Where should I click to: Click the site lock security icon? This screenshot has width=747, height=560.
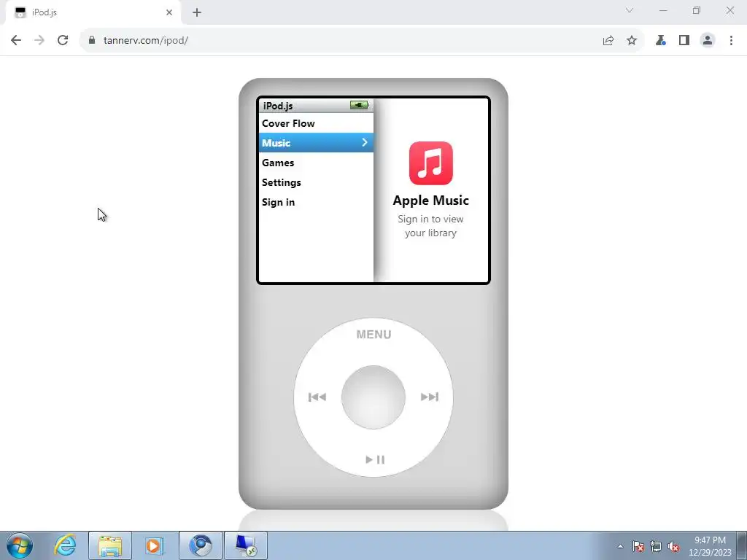(92, 41)
